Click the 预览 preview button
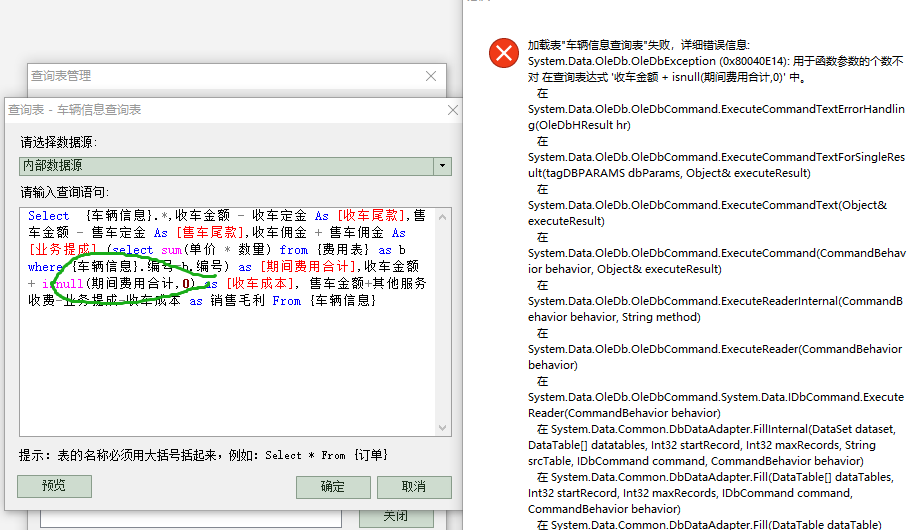The width and height of the screenshot is (914, 530). 54,486
